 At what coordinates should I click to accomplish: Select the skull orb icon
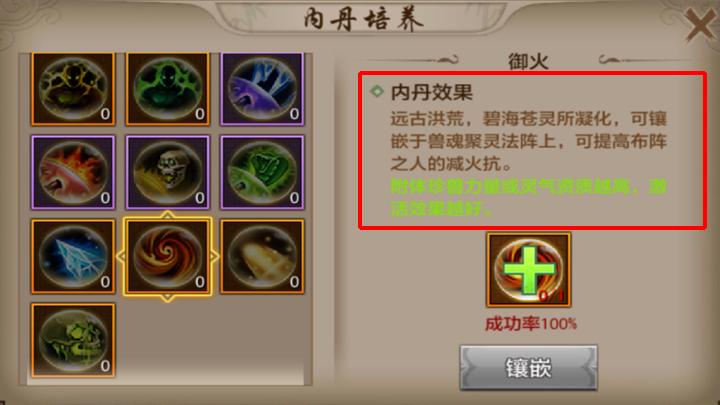(x=168, y=172)
